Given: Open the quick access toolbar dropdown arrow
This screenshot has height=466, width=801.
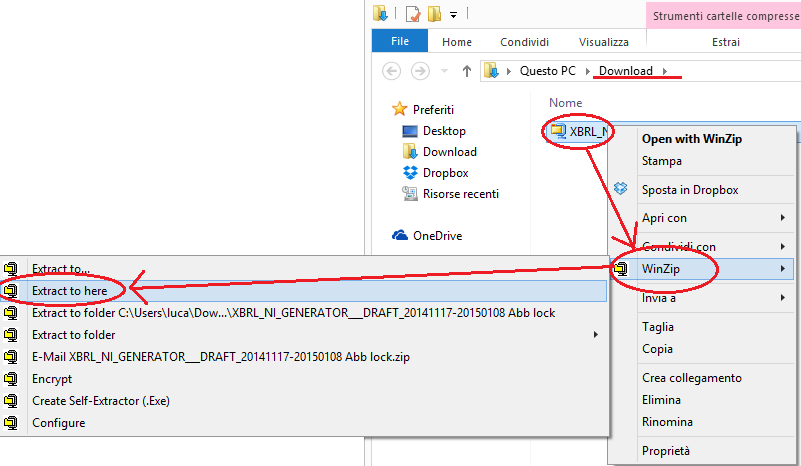Looking at the screenshot, I should (x=454, y=14).
